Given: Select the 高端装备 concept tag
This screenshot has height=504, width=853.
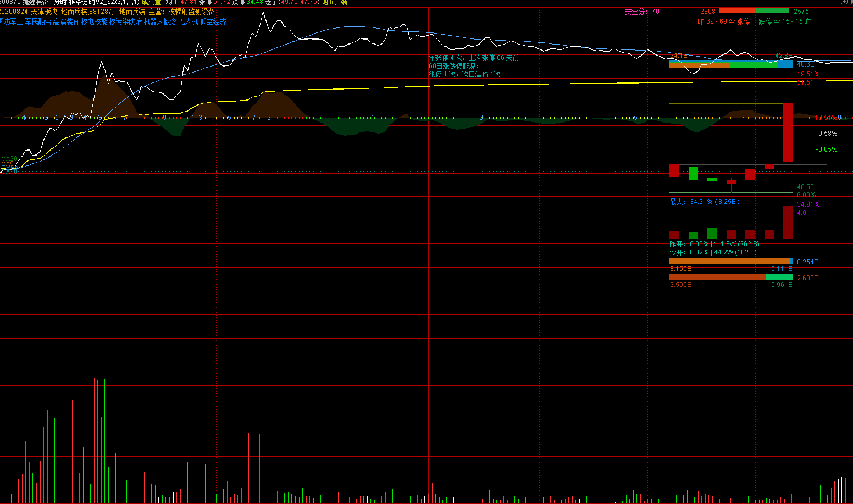Looking at the screenshot, I should [66, 21].
